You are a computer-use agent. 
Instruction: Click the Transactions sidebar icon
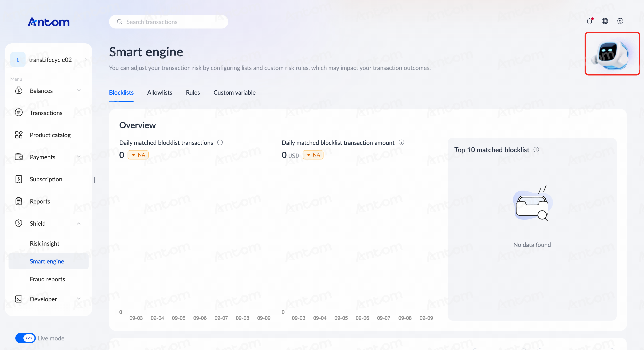tap(19, 112)
